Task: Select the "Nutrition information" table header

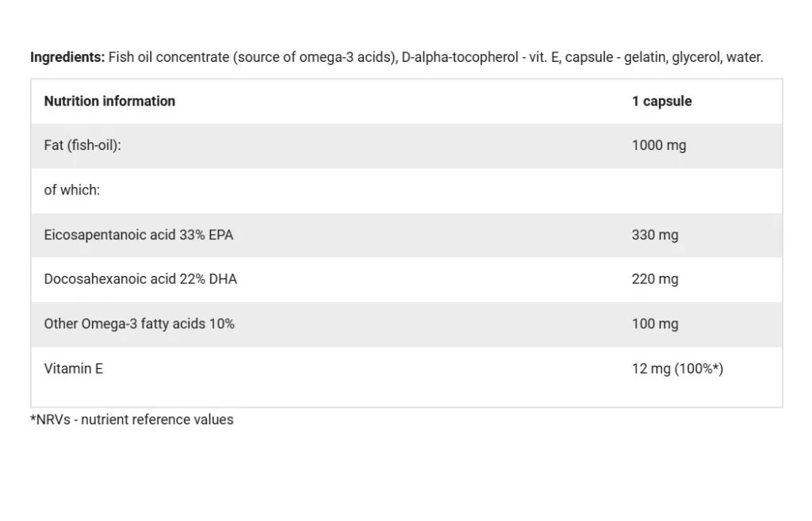Action: 109,102
